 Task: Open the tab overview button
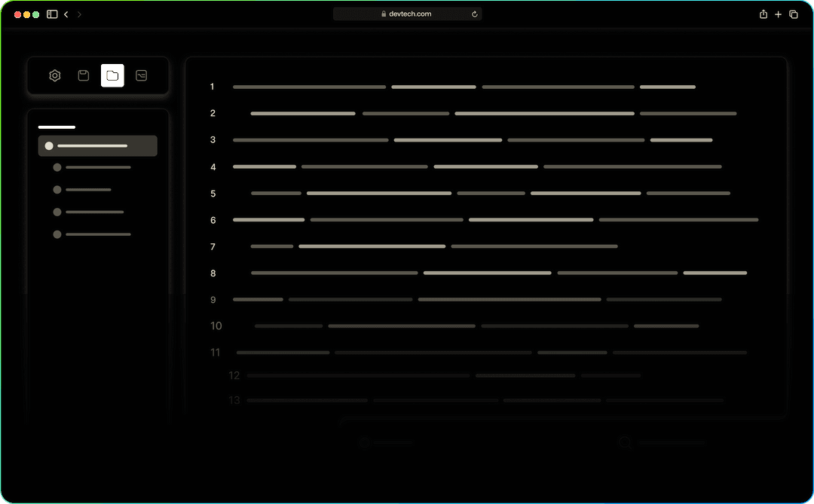(x=794, y=14)
